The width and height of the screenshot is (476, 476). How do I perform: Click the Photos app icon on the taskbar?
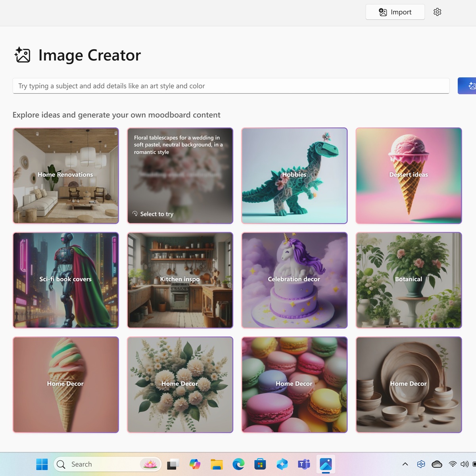click(x=325, y=464)
